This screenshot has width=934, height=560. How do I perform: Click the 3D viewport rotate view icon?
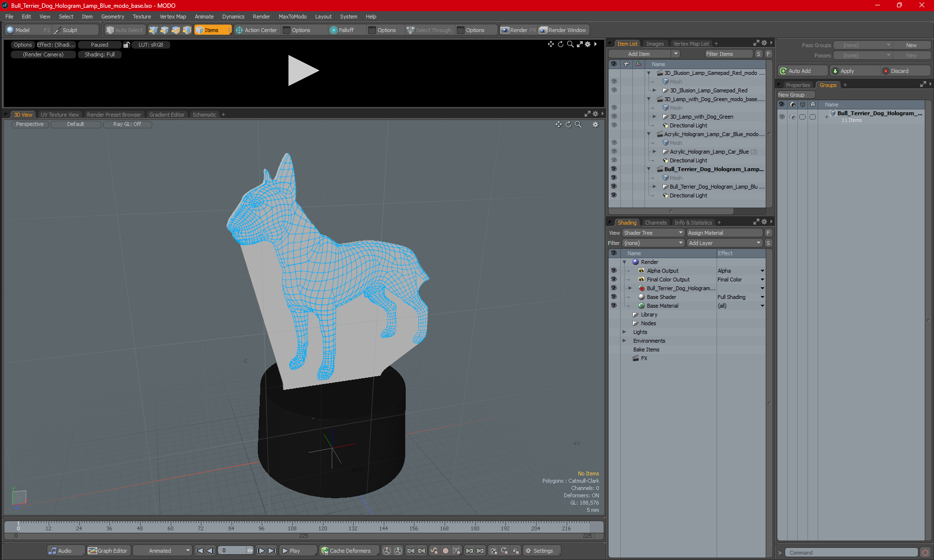[x=568, y=124]
